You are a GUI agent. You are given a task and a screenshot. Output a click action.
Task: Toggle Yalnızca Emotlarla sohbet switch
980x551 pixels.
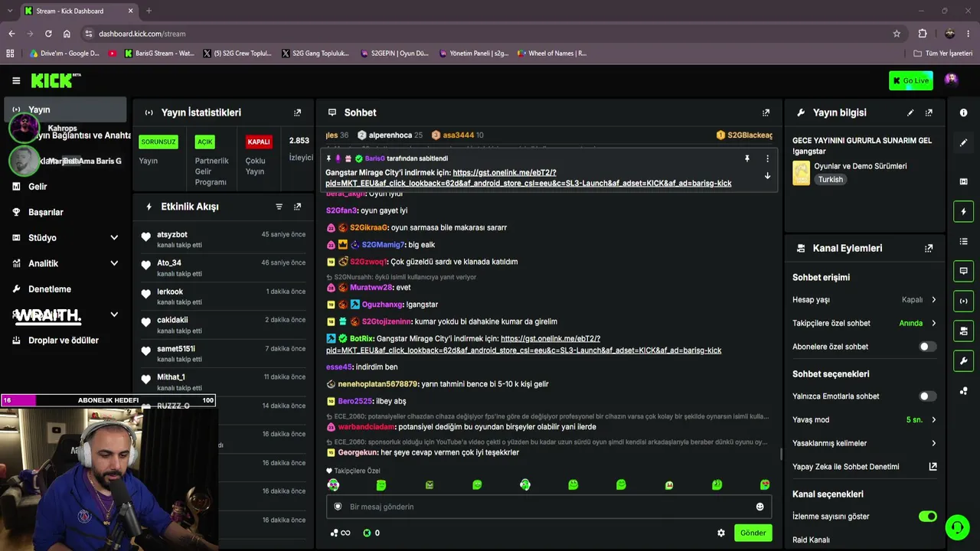[927, 396]
